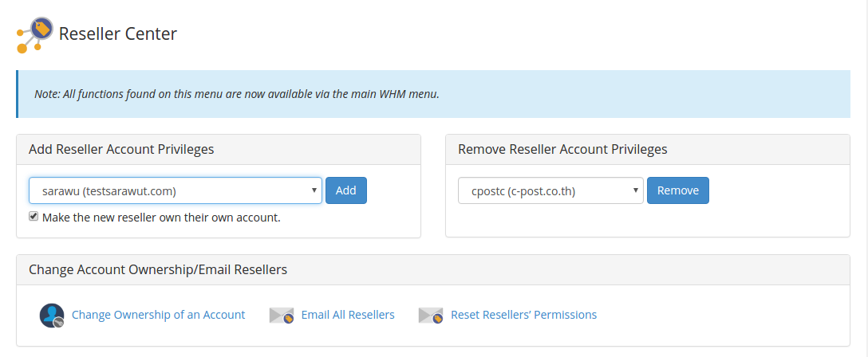The width and height of the screenshot is (868, 357).
Task: Follow the Reset Resellers' Permissions link
Action: tap(523, 315)
